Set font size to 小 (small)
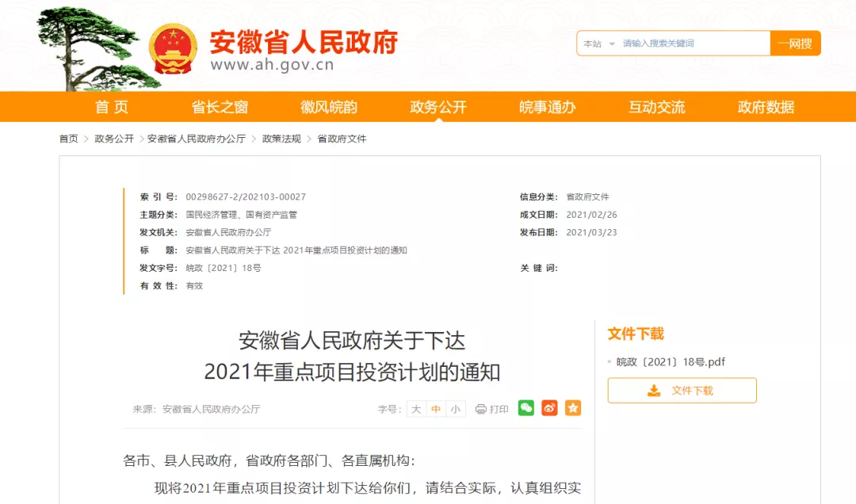Image resolution: width=856 pixels, height=504 pixels. click(455, 409)
